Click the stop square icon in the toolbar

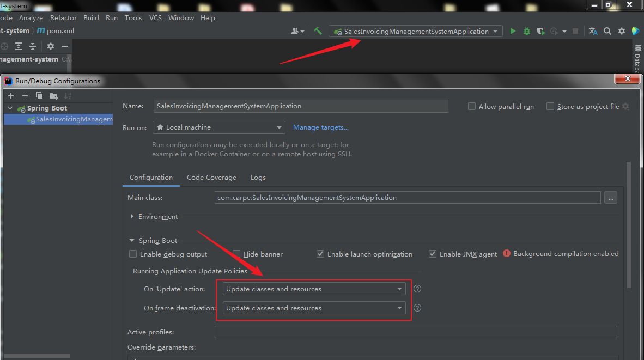[575, 31]
